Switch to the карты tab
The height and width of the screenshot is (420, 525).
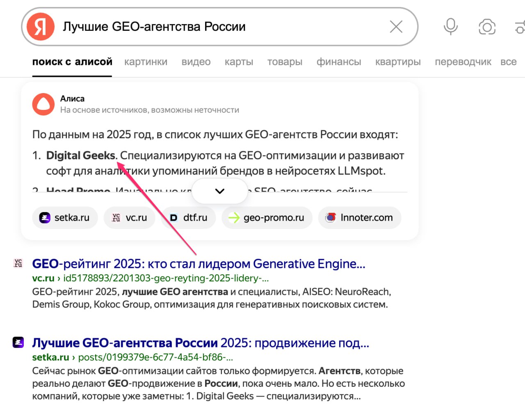pos(239,62)
